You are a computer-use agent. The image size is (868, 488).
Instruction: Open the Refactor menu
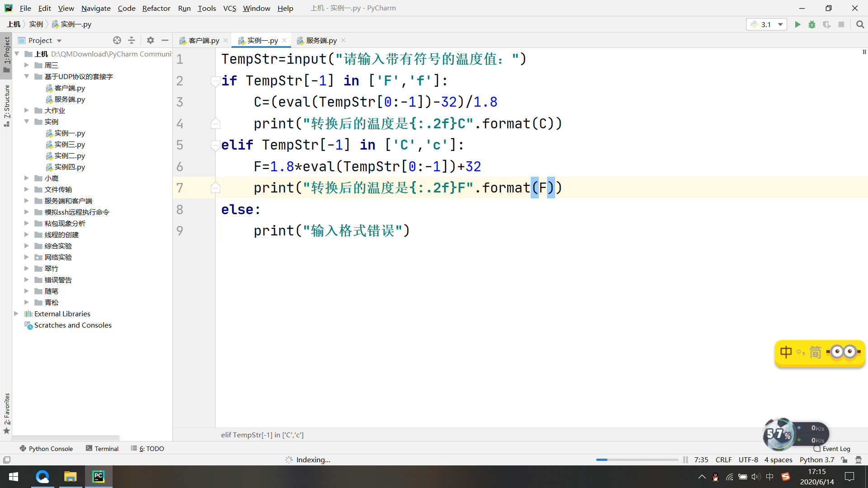coord(156,8)
